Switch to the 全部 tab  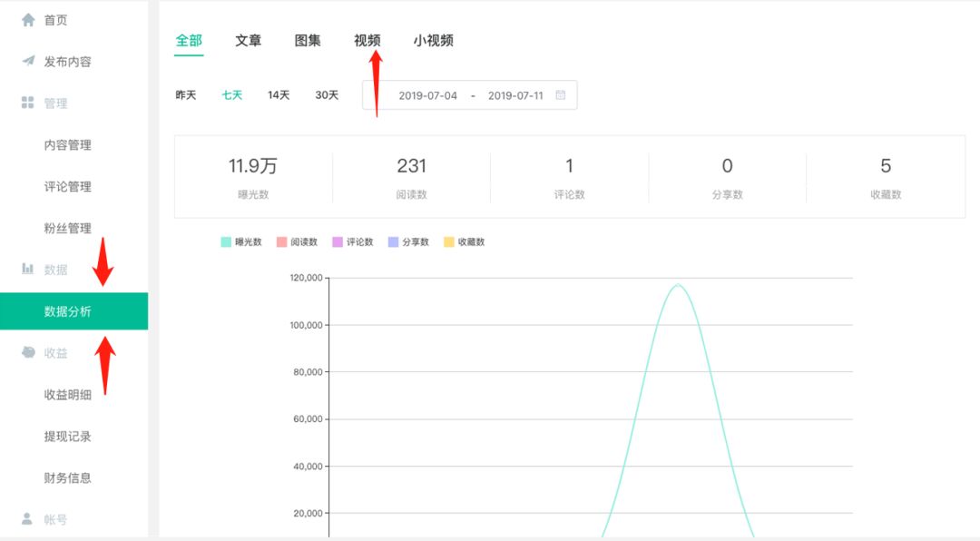[189, 41]
